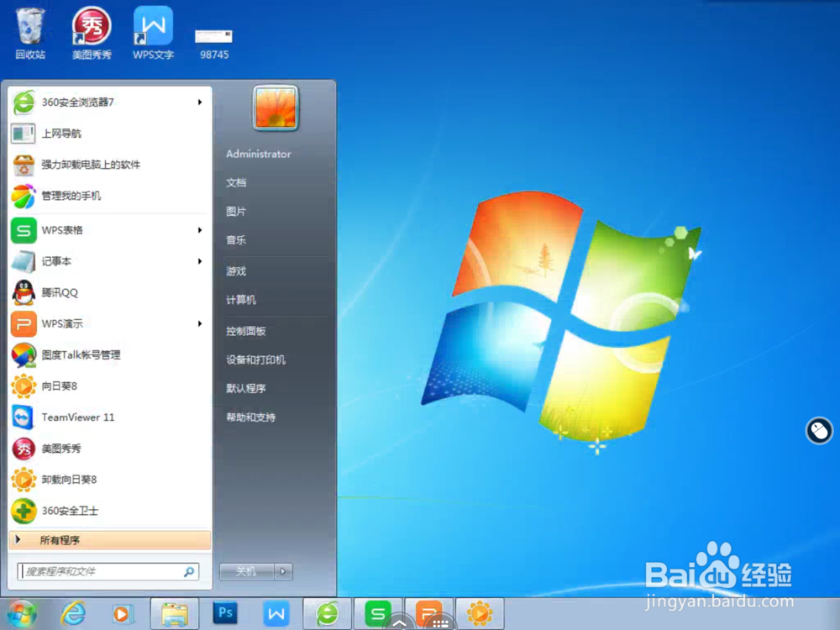840x630 pixels.
Task: Launch WPS文字 from the taskbar
Action: tap(276, 613)
